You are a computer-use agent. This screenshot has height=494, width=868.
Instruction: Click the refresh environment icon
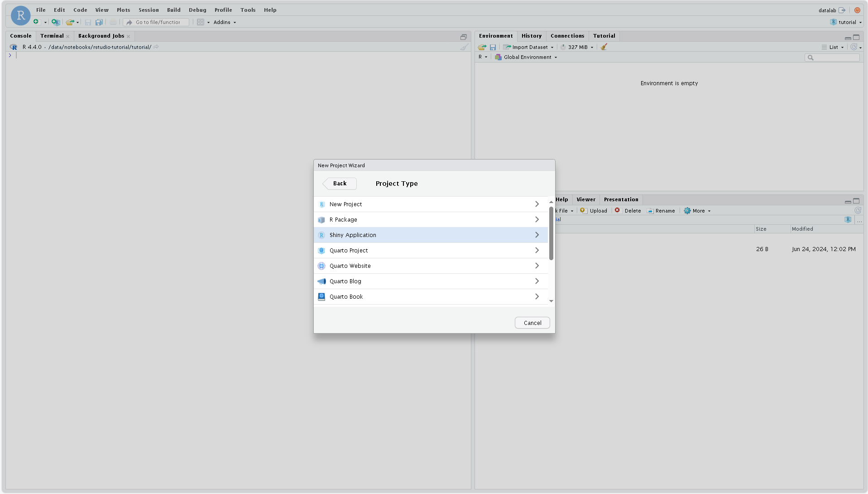[x=854, y=47]
